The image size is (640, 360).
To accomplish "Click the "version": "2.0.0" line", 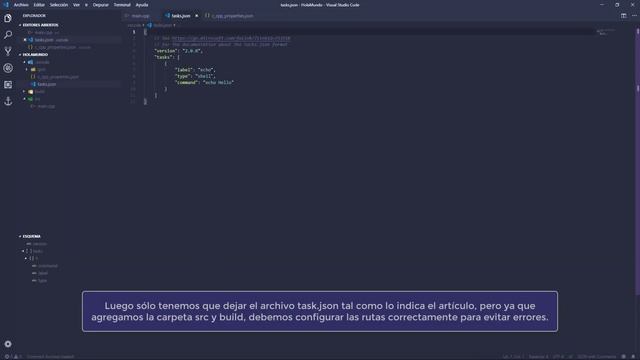I will coord(178,51).
